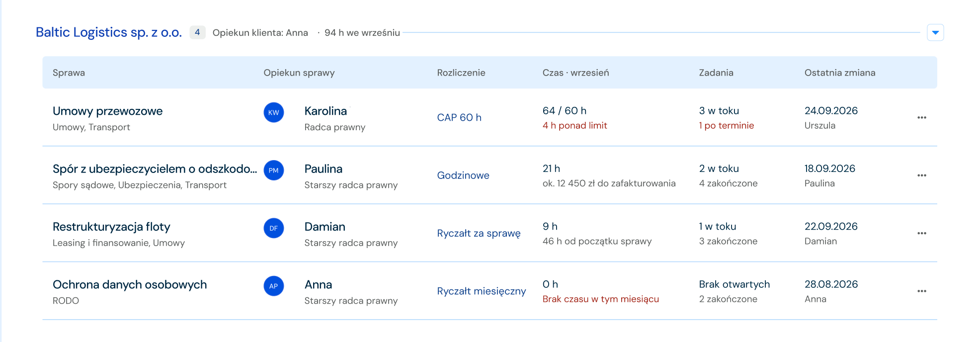
Task: Open more options for Spór z ubezpieczycielem row
Action: pos(922,175)
